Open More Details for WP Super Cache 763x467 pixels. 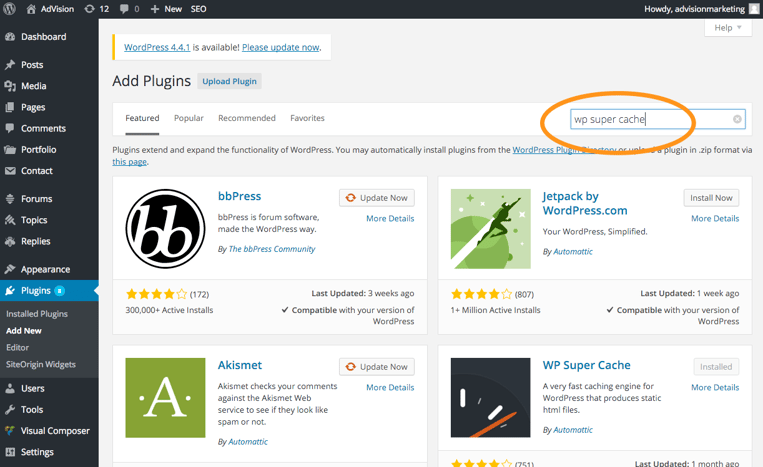click(715, 387)
